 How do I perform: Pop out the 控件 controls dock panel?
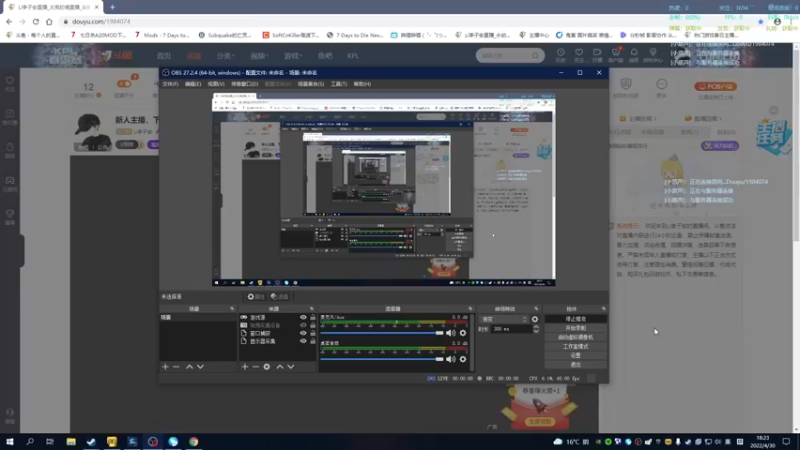click(604, 309)
